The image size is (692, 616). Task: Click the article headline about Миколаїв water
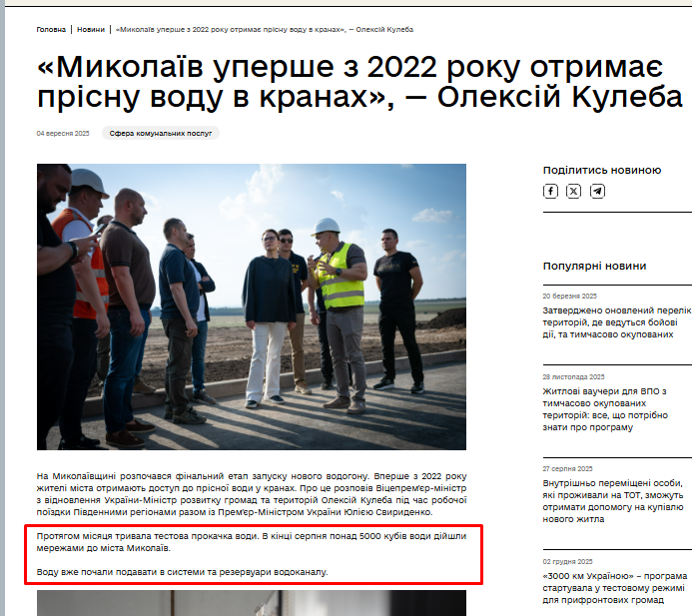(359, 82)
